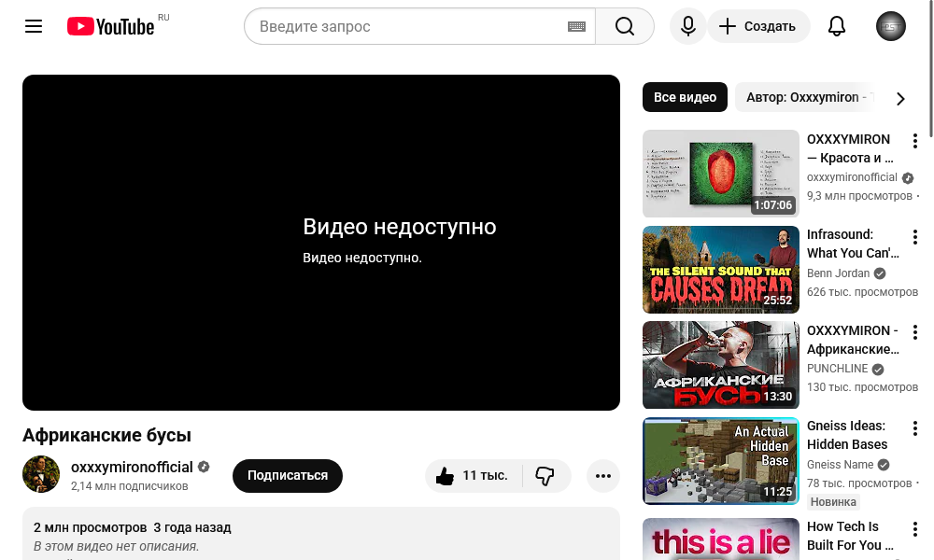This screenshot has height=560, width=934.
Task: Click 78 тыс. просмотров text
Action: click(859, 483)
